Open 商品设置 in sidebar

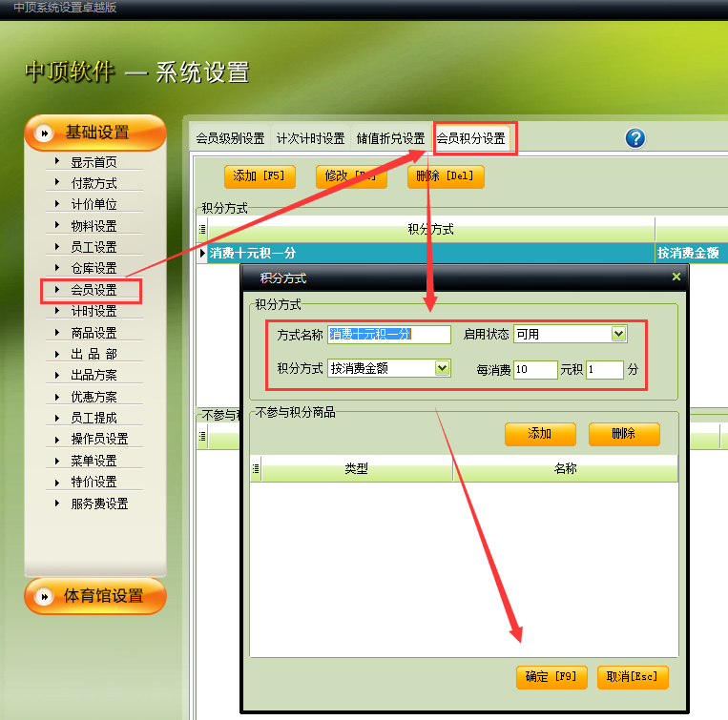pos(94,333)
